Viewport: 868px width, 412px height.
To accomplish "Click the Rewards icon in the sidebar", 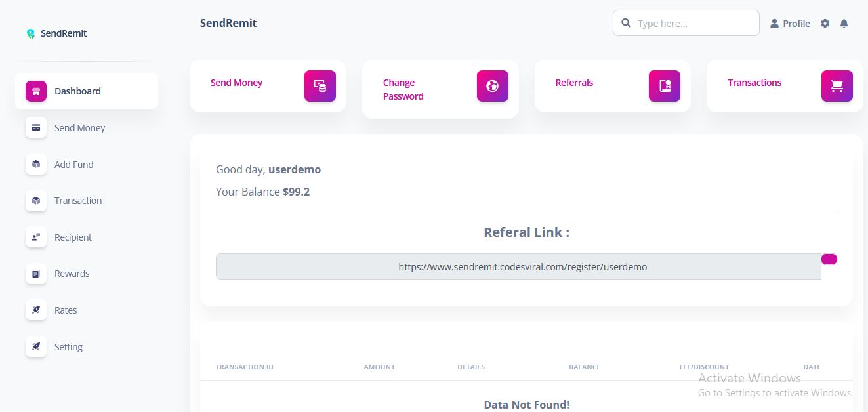I will [x=36, y=274].
